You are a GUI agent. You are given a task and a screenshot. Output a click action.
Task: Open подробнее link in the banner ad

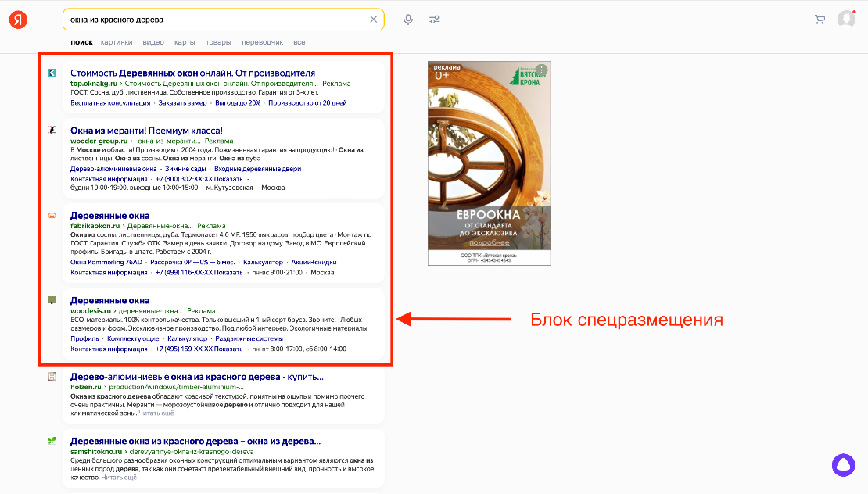(488, 244)
